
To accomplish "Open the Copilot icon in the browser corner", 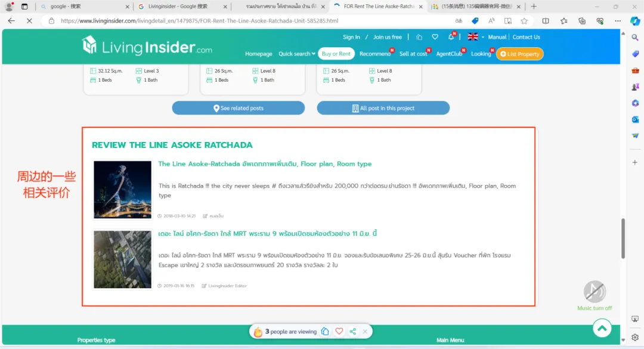I will (x=635, y=20).
